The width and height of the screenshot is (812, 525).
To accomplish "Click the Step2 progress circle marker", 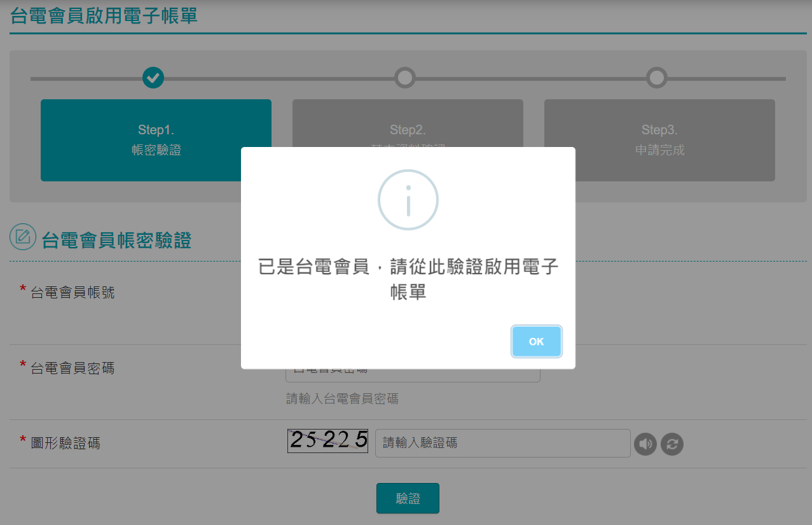I will click(405, 78).
